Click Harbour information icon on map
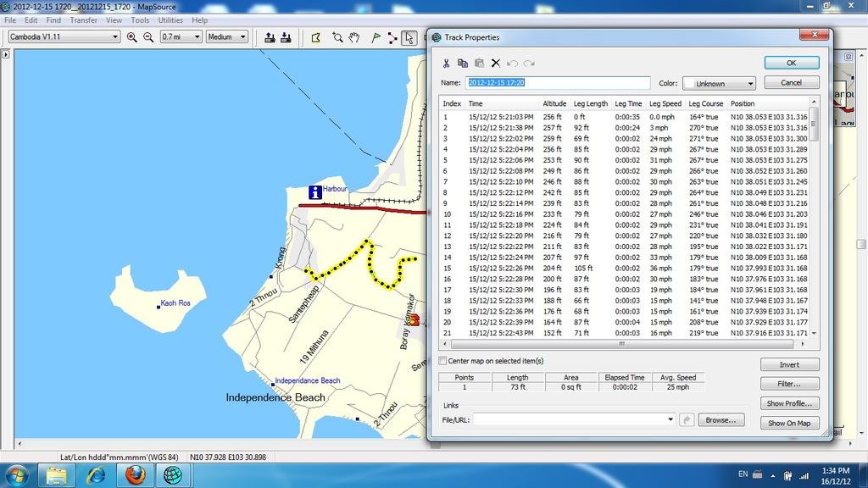The image size is (868, 488). [x=315, y=192]
